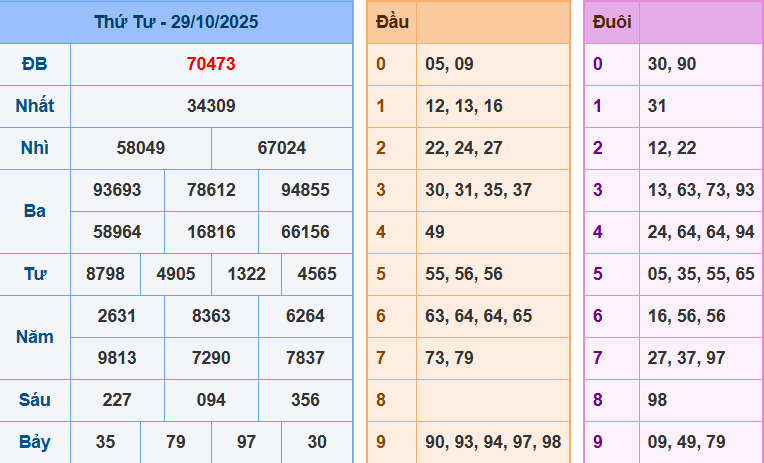Select Đầu row 3 values 30, 31, 35, 37

pyautogui.click(x=478, y=190)
